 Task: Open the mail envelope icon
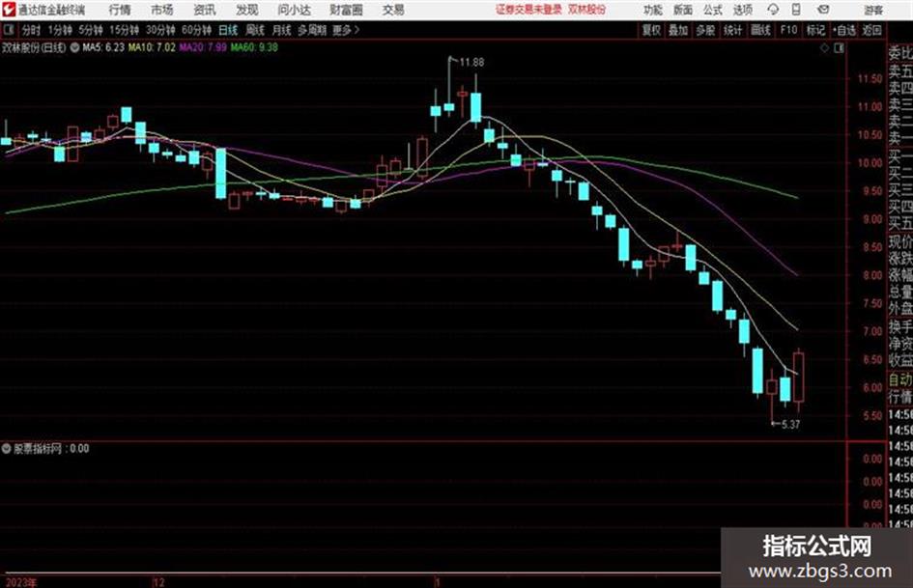(x=823, y=10)
